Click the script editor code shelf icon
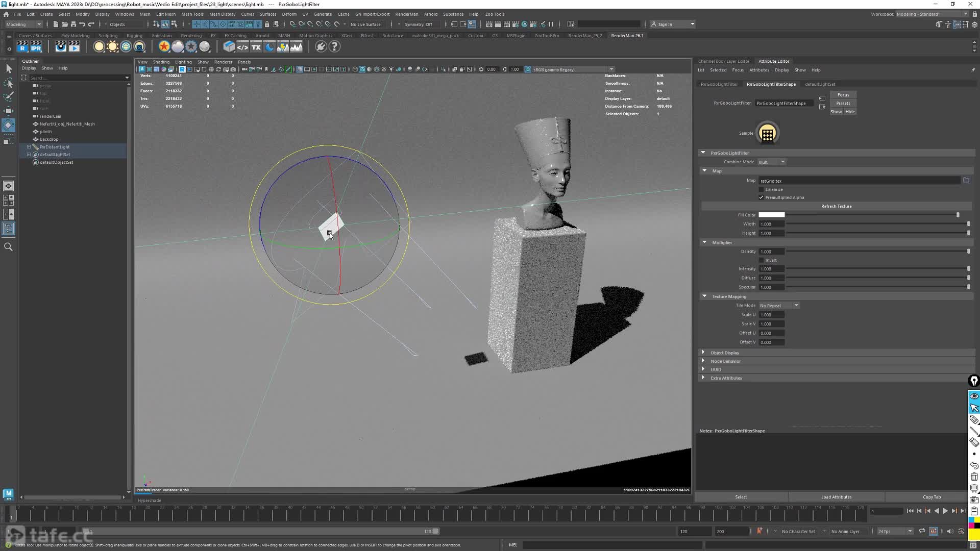The height and width of the screenshot is (551, 980). [242, 47]
